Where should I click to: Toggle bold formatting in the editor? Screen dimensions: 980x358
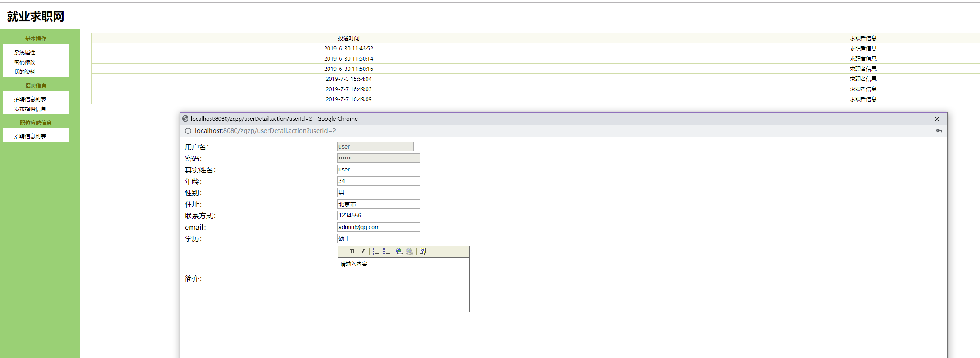click(x=352, y=251)
